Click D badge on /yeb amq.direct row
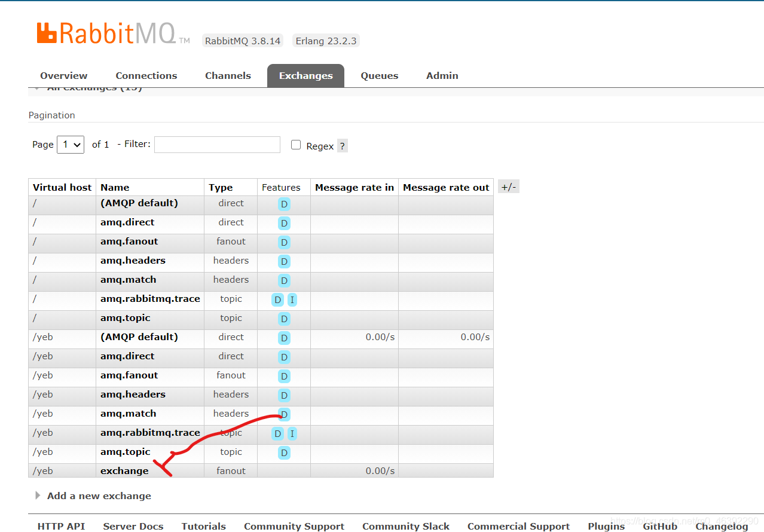Screen dimensions: 764x532 coord(284,357)
